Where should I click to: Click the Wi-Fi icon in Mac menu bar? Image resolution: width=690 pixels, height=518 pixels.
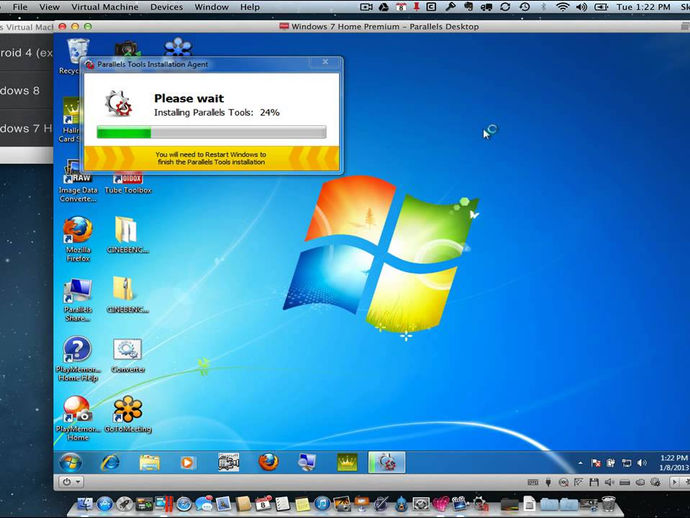562,7
